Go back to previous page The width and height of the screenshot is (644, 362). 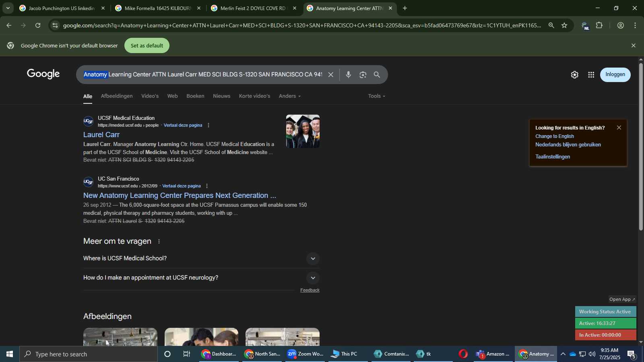pos(9,25)
